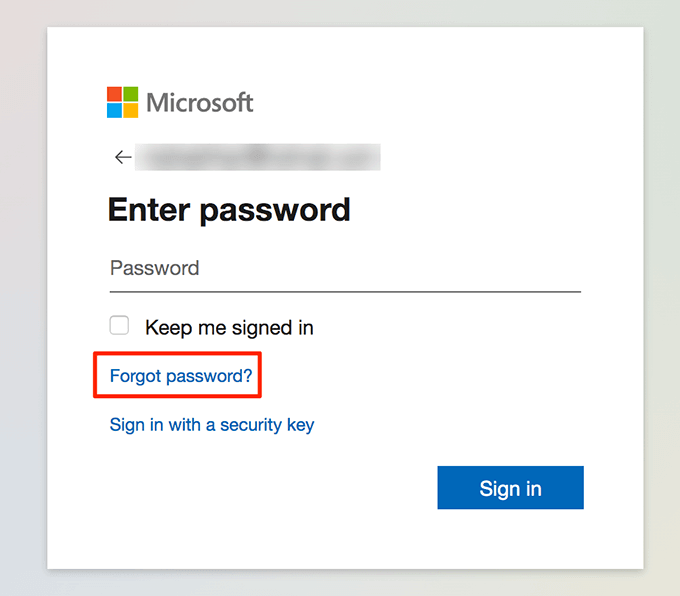Click the red square in Microsoft logo
Viewport: 680px width, 596px height.
pyautogui.click(x=115, y=94)
